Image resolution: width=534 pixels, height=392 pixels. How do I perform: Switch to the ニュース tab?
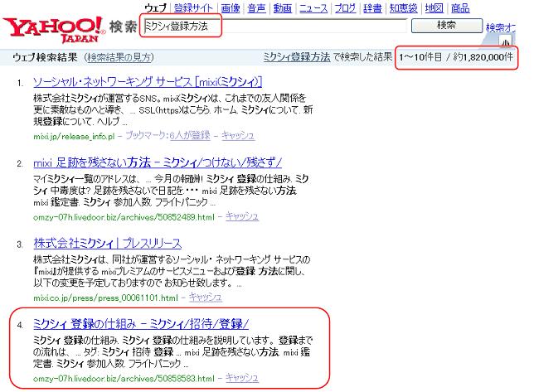(313, 7)
